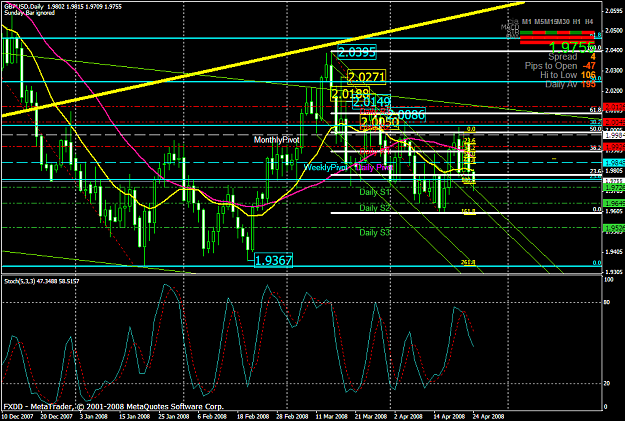The image size is (625, 421).
Task: Click the Pips to Open row
Action: point(560,66)
